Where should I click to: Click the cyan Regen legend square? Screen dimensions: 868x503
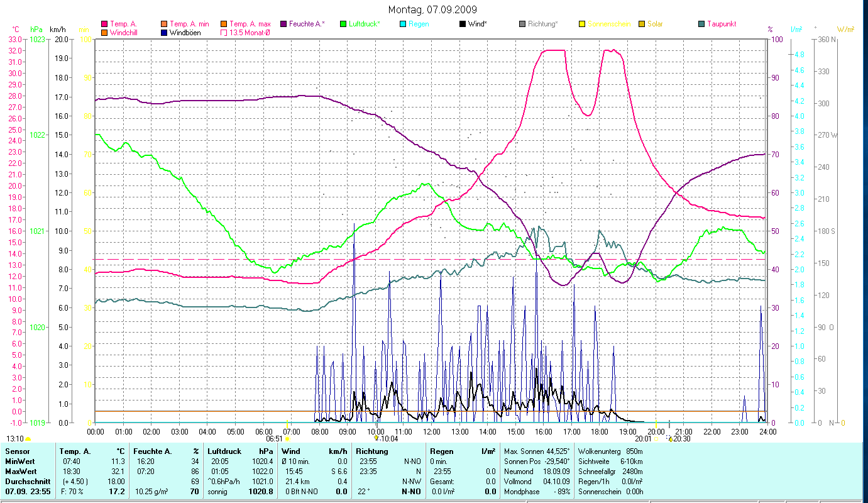[x=403, y=24]
